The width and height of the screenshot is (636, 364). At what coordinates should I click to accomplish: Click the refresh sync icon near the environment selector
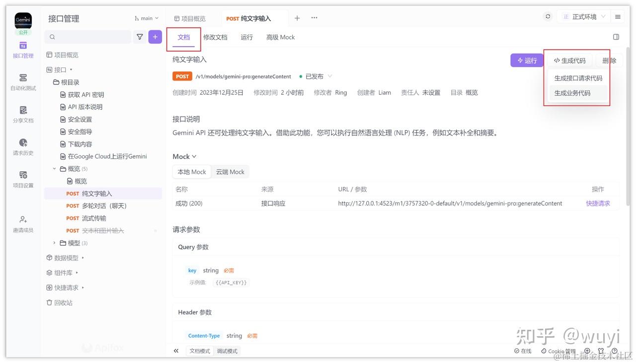[x=548, y=16]
